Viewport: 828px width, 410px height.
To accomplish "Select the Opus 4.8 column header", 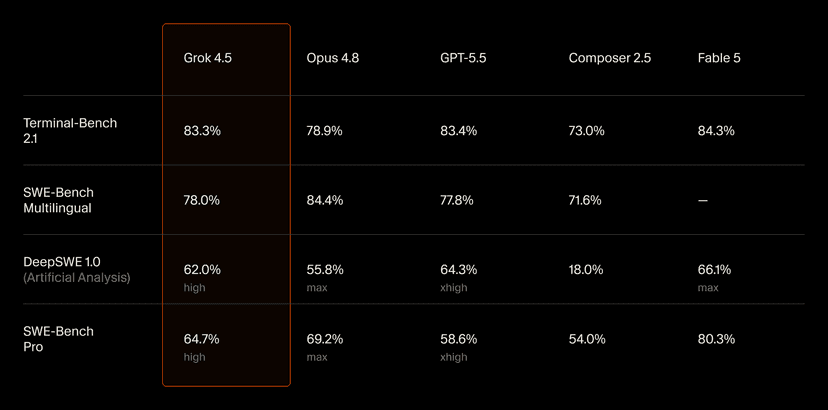I will click(x=333, y=58).
